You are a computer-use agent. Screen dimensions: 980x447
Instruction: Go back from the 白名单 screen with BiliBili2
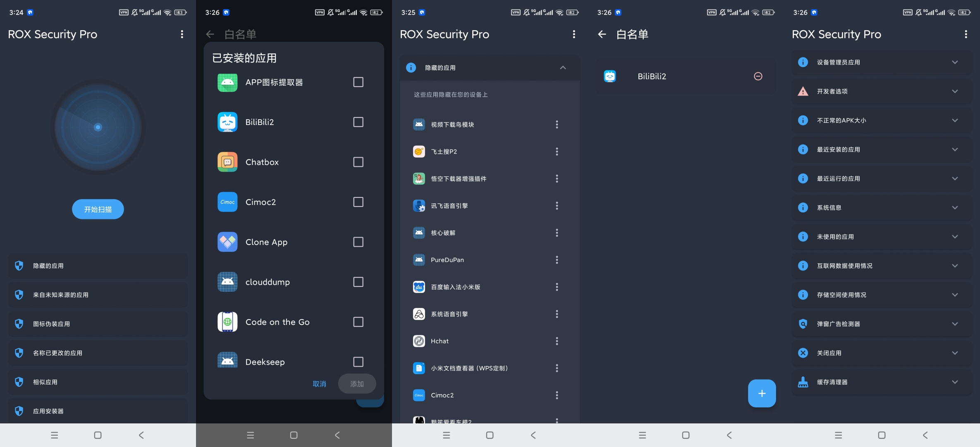pos(602,34)
